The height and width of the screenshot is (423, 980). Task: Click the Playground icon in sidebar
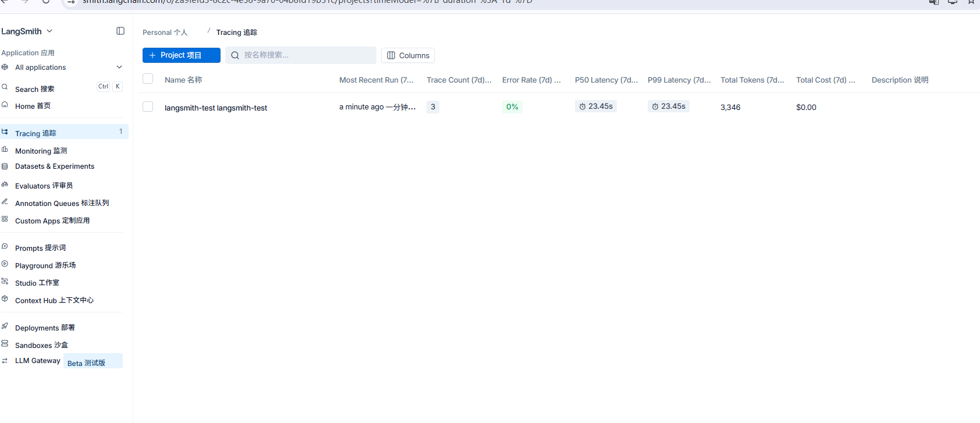coord(5,264)
